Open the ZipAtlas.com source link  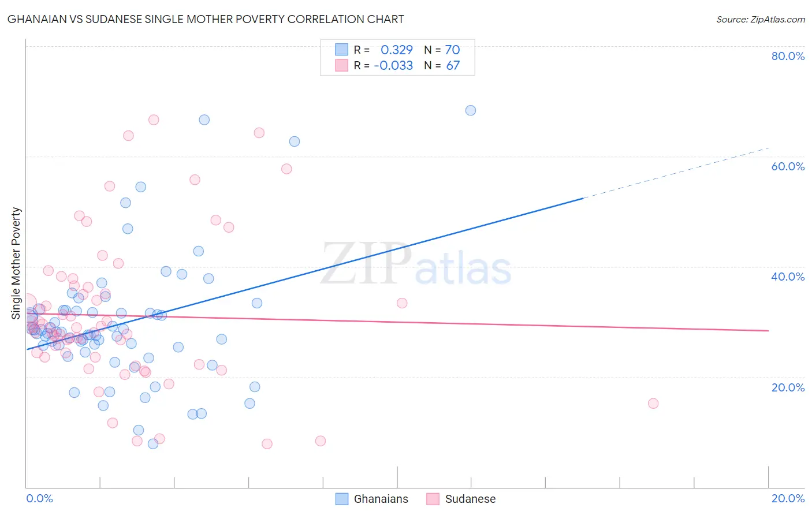pos(761,19)
